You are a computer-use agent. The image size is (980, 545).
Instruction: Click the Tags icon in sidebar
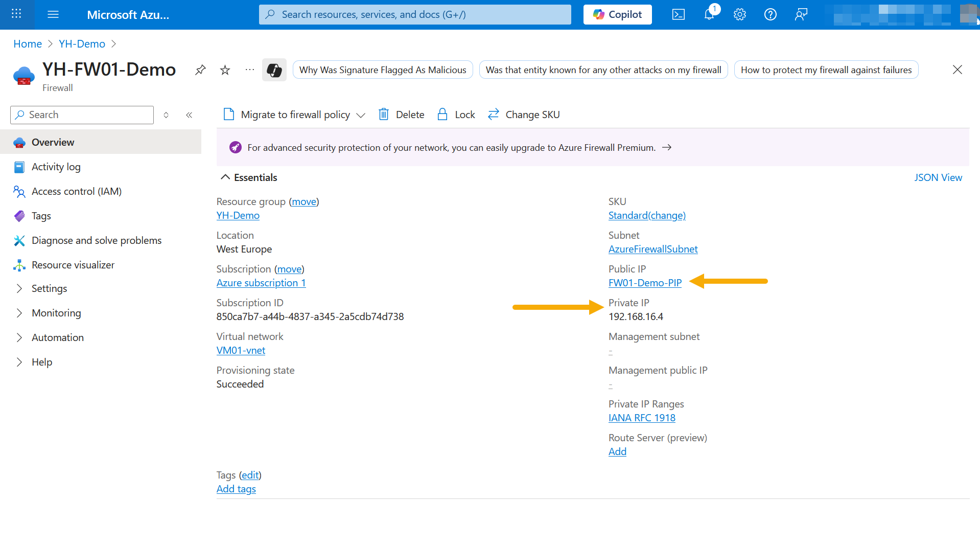(x=19, y=216)
